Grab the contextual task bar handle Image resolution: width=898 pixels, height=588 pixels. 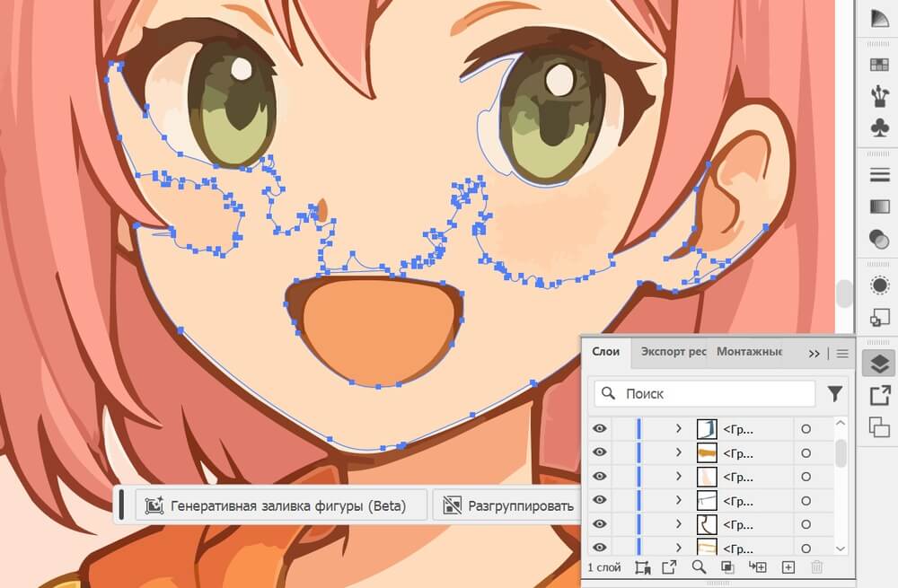tap(121, 505)
